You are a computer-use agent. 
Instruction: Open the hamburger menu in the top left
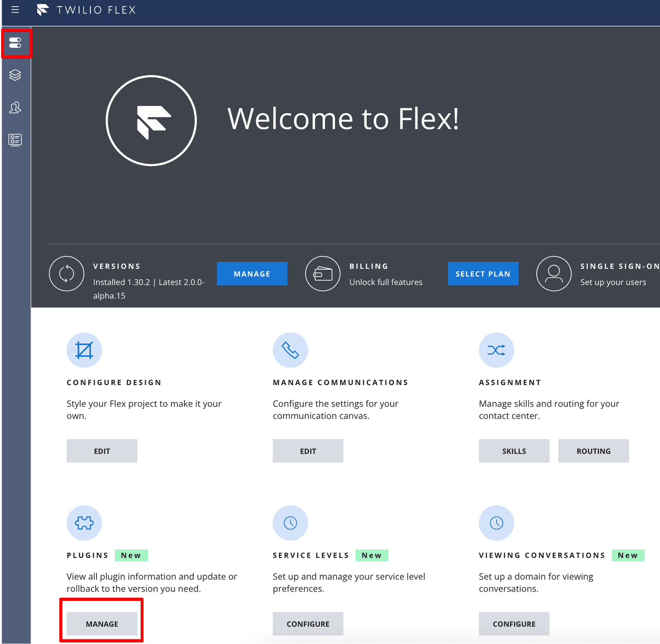(x=15, y=9)
